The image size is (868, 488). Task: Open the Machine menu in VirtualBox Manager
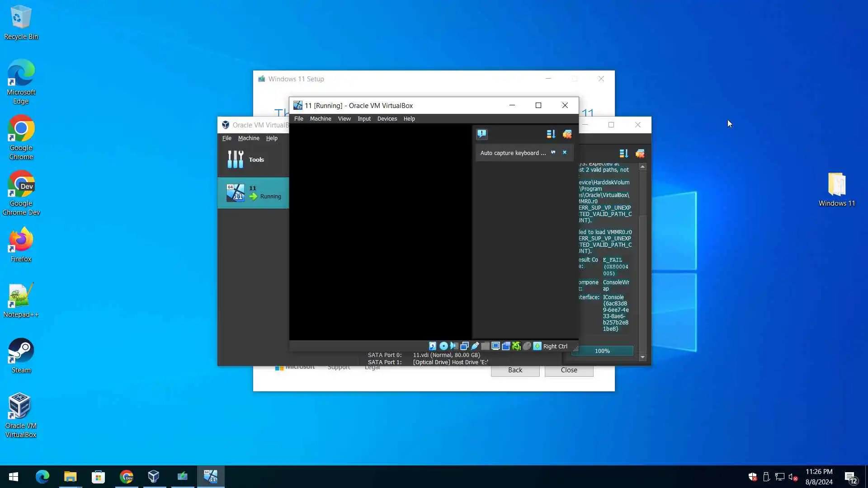point(249,138)
